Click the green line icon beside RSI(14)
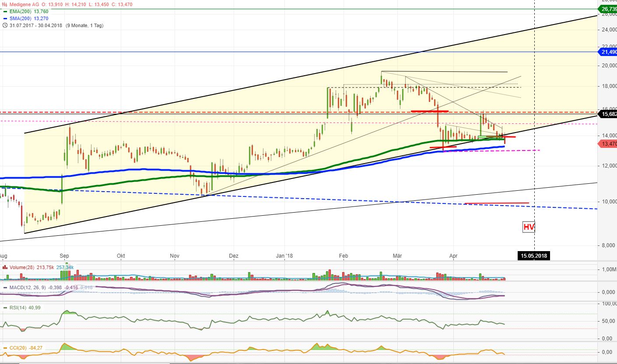This screenshot has width=617, height=364. pyautogui.click(x=5, y=307)
